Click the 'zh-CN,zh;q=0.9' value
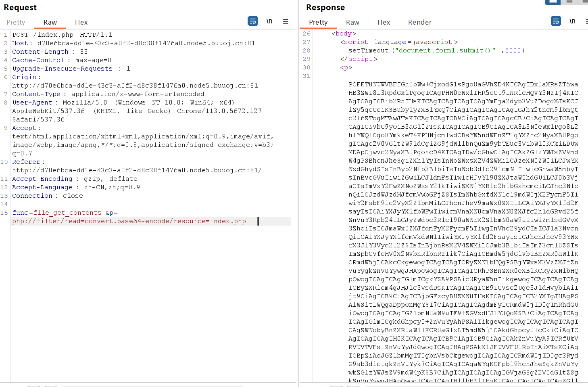This screenshot has height=387, width=588. 112,187
